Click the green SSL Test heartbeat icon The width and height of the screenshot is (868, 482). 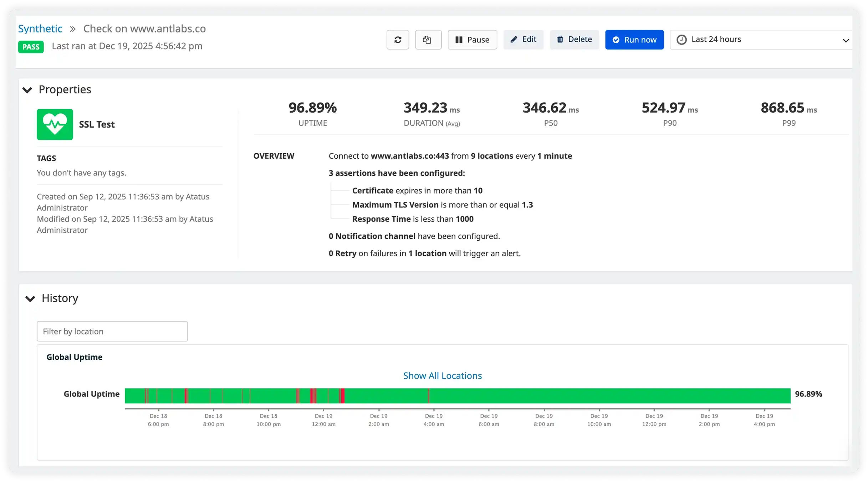pos(55,124)
